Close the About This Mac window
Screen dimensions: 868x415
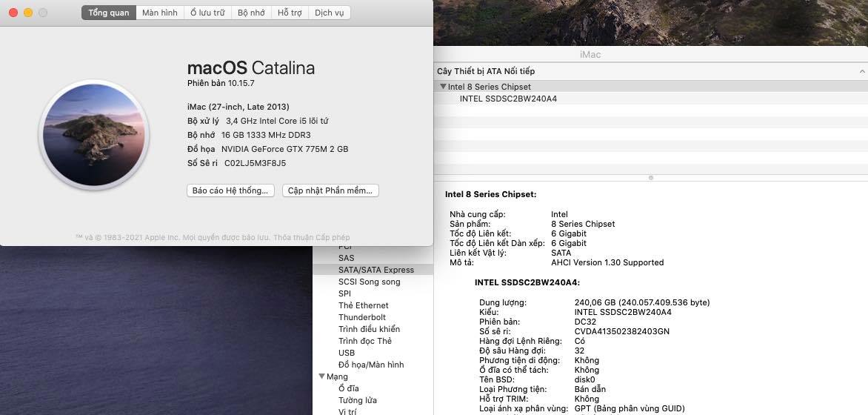pos(13,13)
